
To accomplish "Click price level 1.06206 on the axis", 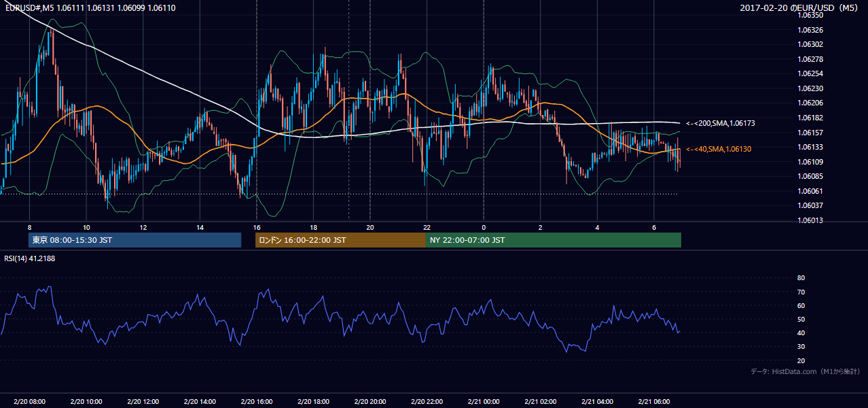I will coord(810,103).
